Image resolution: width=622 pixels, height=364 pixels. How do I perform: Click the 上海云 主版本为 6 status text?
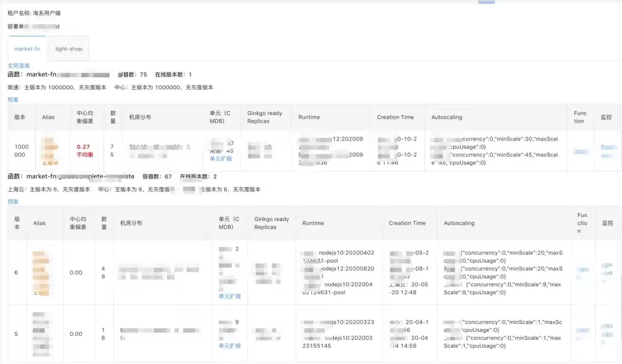point(49,189)
